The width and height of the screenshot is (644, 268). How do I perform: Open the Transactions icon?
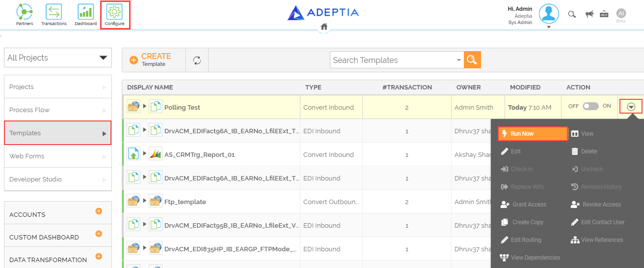pos(54,12)
